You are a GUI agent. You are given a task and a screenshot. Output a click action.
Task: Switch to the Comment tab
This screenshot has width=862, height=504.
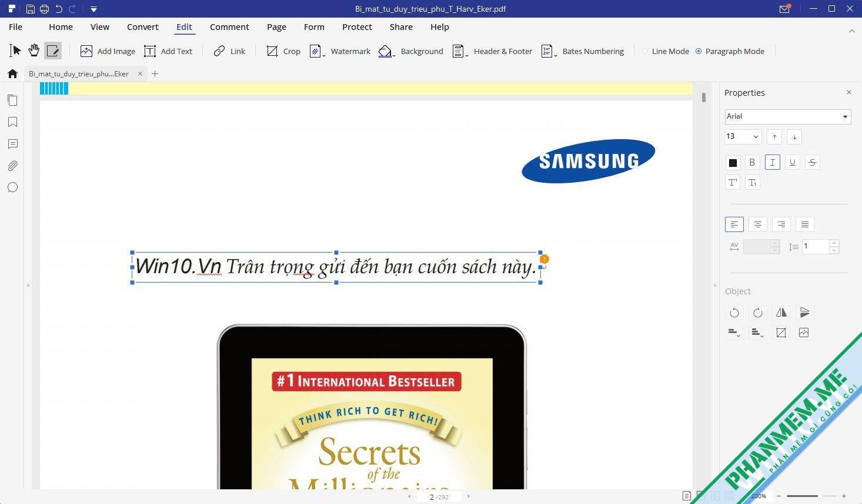click(x=229, y=27)
